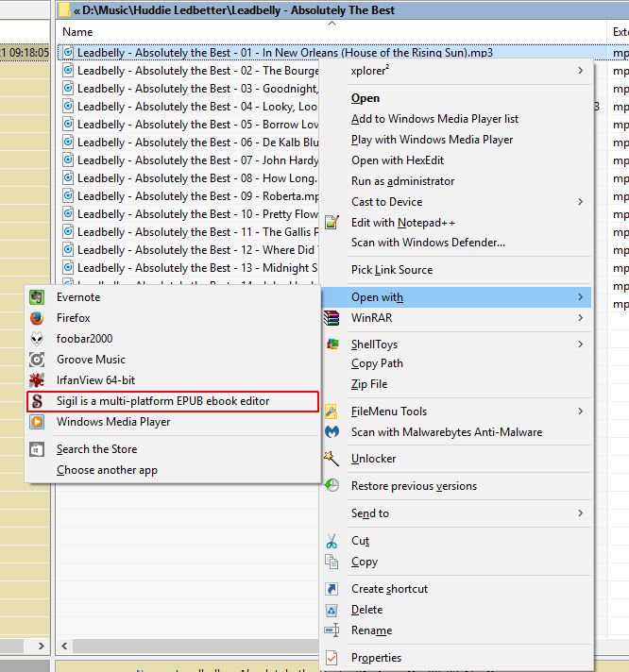The image size is (629, 672).
Task: Click the Delete recycle icon
Action: pos(331,610)
